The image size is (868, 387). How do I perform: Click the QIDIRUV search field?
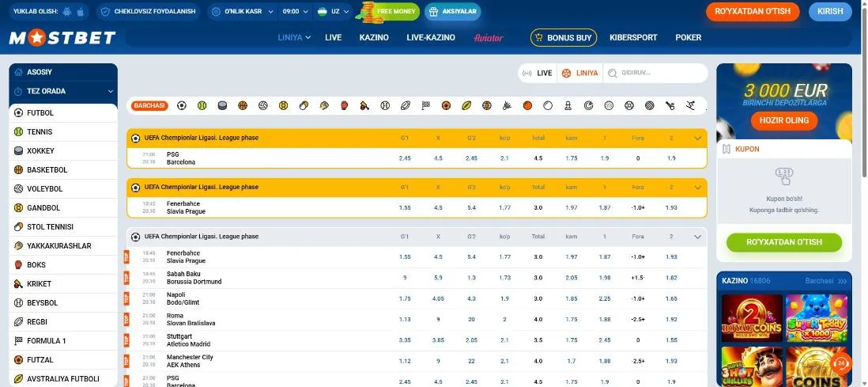(x=655, y=73)
